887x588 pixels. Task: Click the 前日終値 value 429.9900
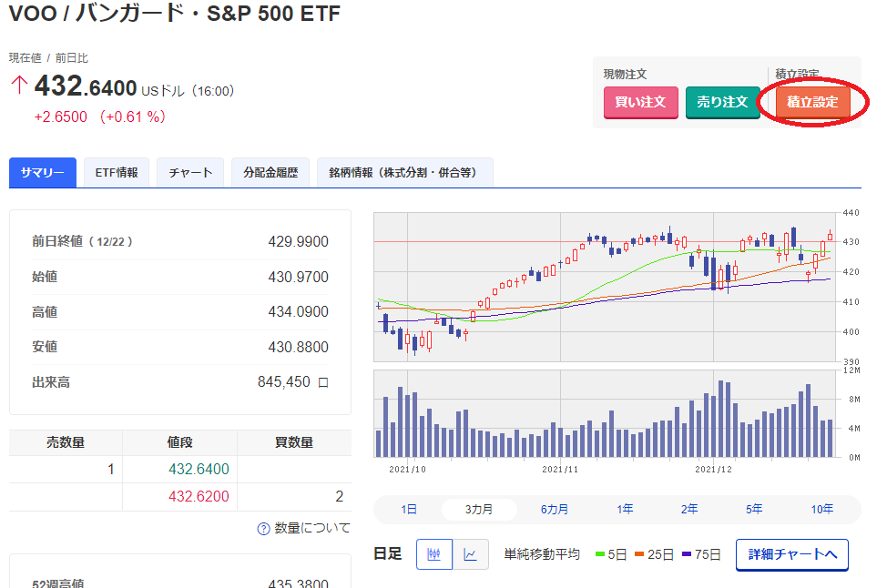[x=298, y=242]
